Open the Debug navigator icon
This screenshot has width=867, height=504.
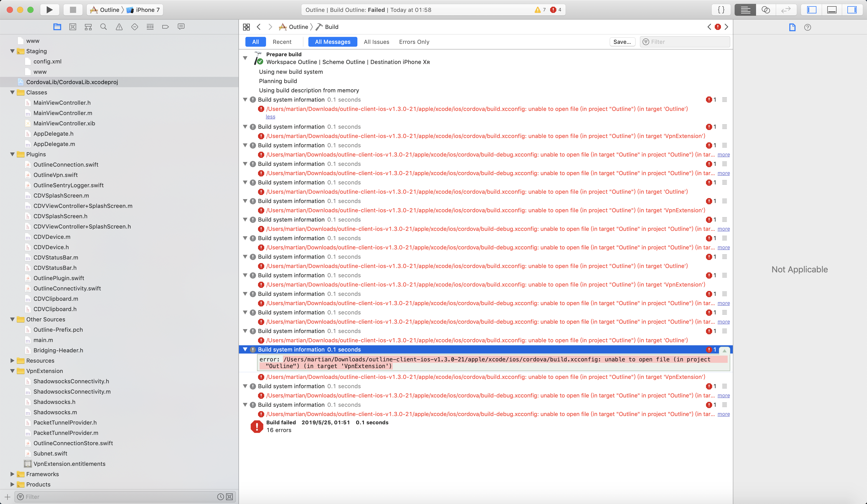click(x=150, y=27)
